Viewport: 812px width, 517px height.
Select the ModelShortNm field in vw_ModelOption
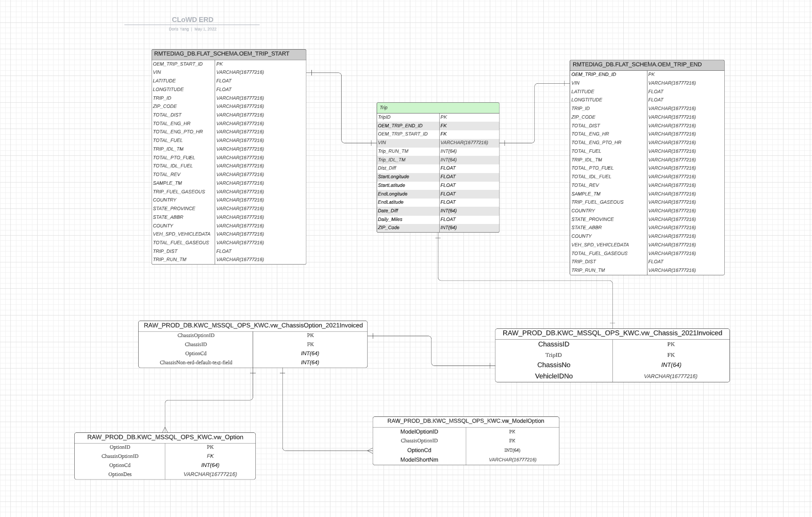tap(419, 460)
